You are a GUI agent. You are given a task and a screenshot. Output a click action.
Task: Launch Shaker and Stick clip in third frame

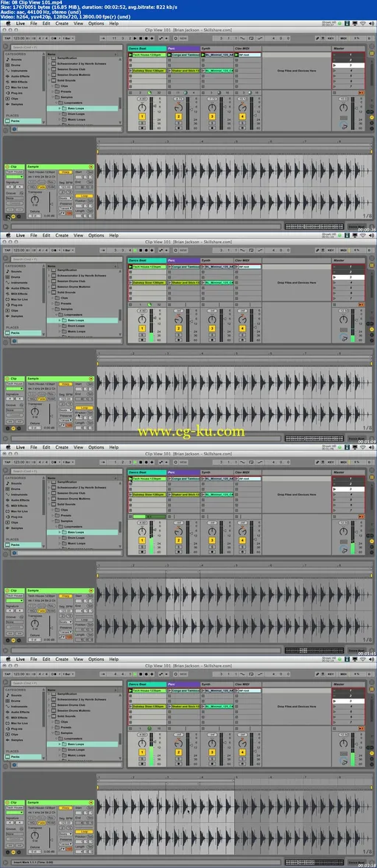tap(169, 494)
